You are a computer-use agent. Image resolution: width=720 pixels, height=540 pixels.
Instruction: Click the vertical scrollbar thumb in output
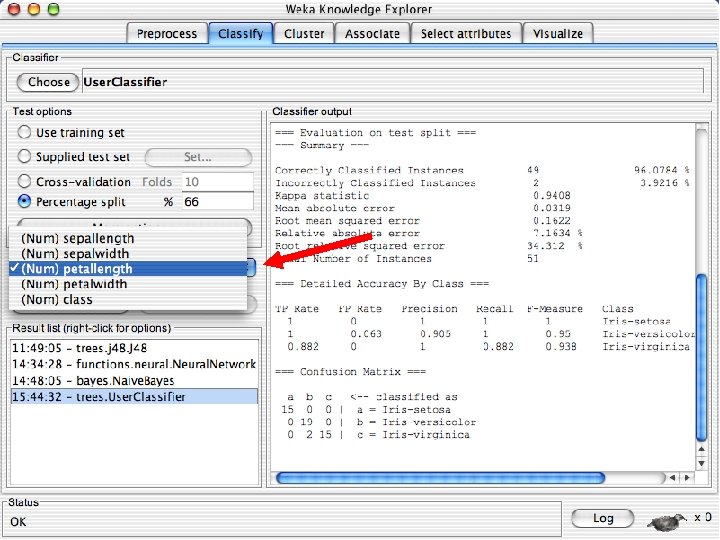click(x=702, y=357)
